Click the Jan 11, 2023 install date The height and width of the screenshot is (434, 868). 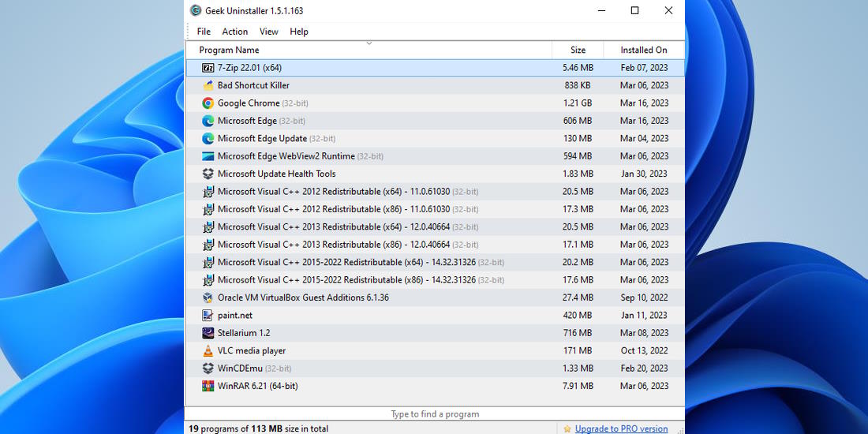tap(645, 316)
